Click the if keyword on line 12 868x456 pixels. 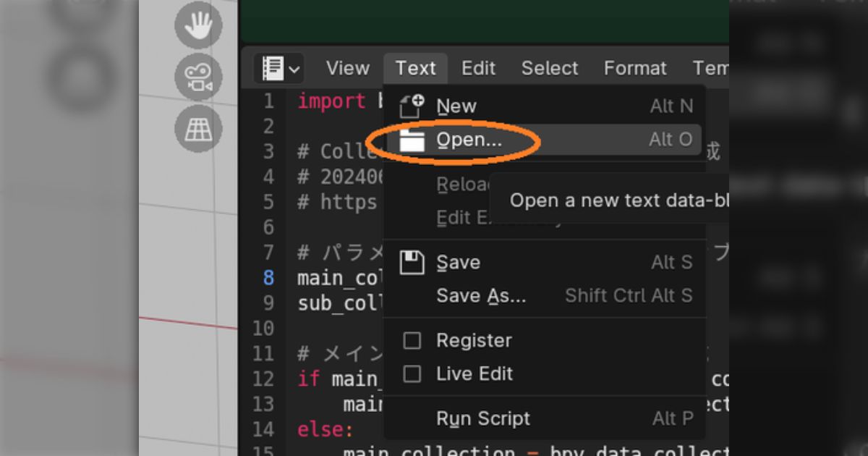click(x=308, y=379)
